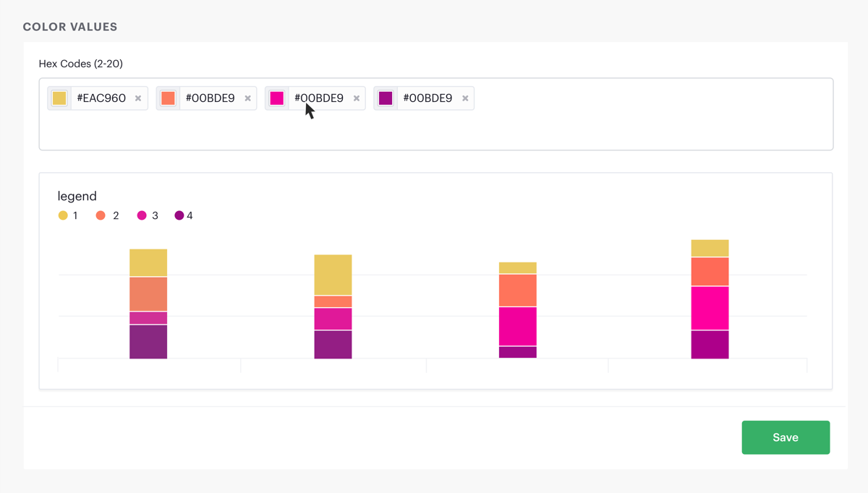Click the purple segment of the first bar
The image size is (868, 493).
click(x=148, y=342)
